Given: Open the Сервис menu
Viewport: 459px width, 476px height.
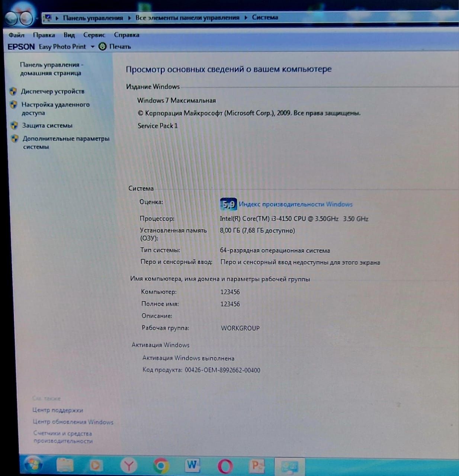Looking at the screenshot, I should pos(94,35).
